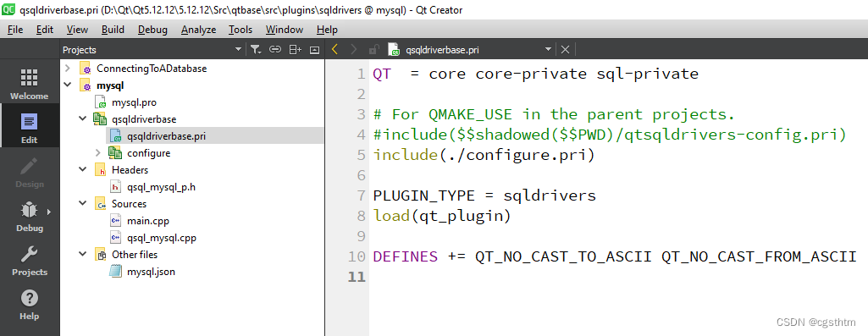Open mysql.json file
868x336 pixels.
[x=151, y=272]
